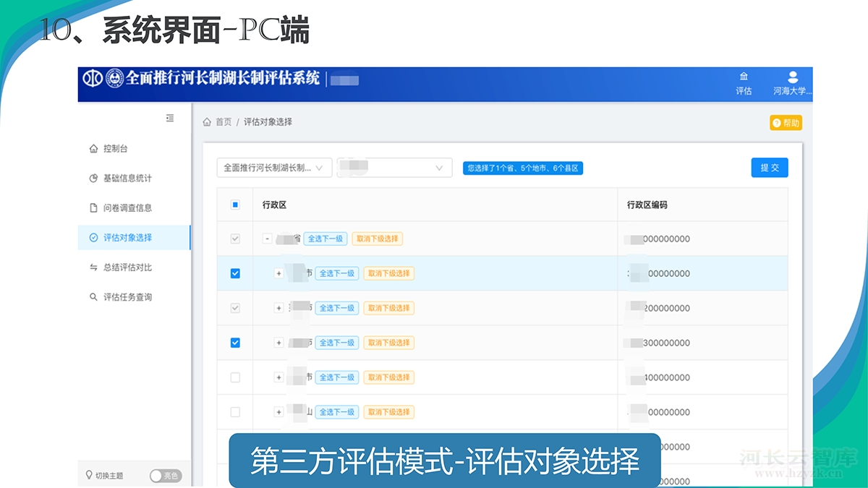Image resolution: width=868 pixels, height=488 pixels.
Task: Click the 问卷调查信息 document icon
Action: coord(93,208)
